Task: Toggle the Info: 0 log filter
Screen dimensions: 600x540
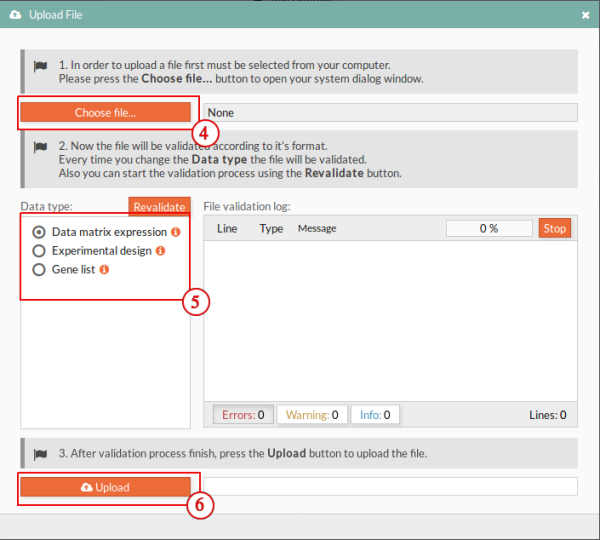Action: click(x=374, y=414)
